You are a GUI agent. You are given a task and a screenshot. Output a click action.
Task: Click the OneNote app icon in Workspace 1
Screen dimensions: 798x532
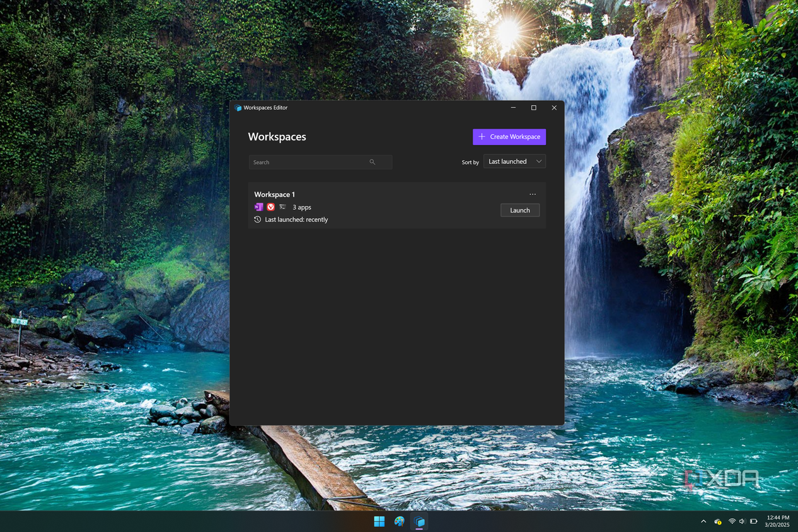click(x=258, y=207)
